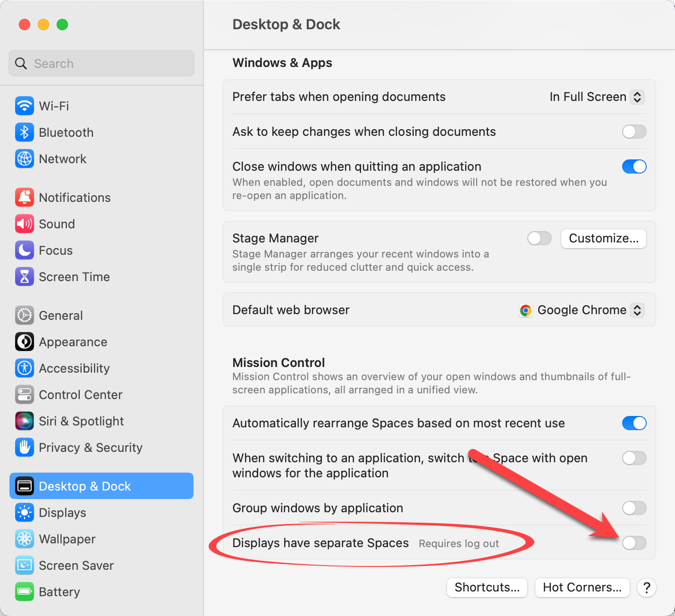Turn on Stage Manager switch
675x616 pixels.
[x=539, y=238]
